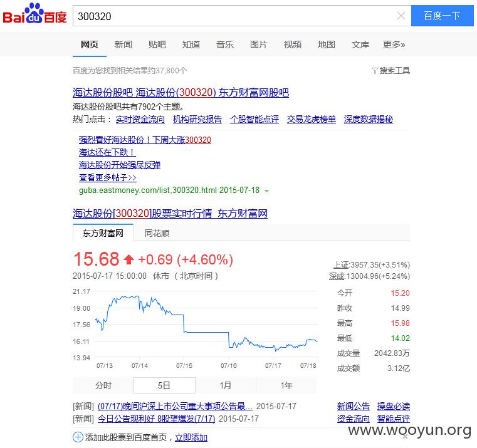Click the 百度一下 search button
Image resolution: width=477 pixels, height=448 pixels.
[442, 16]
